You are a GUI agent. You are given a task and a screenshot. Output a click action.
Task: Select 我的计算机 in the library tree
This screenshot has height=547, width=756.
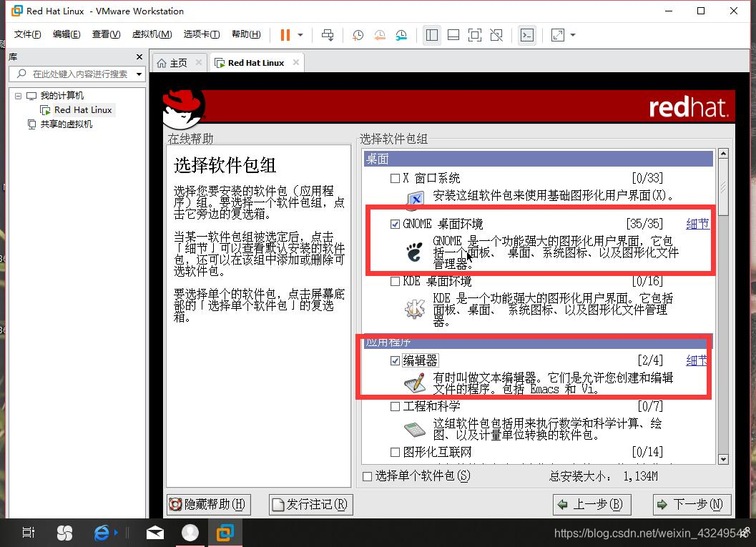tap(62, 95)
